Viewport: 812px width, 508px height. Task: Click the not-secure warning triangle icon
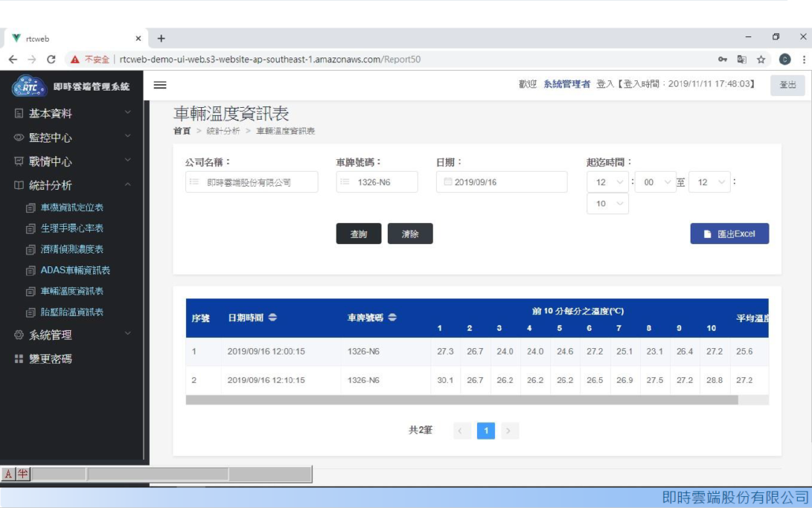coord(75,60)
